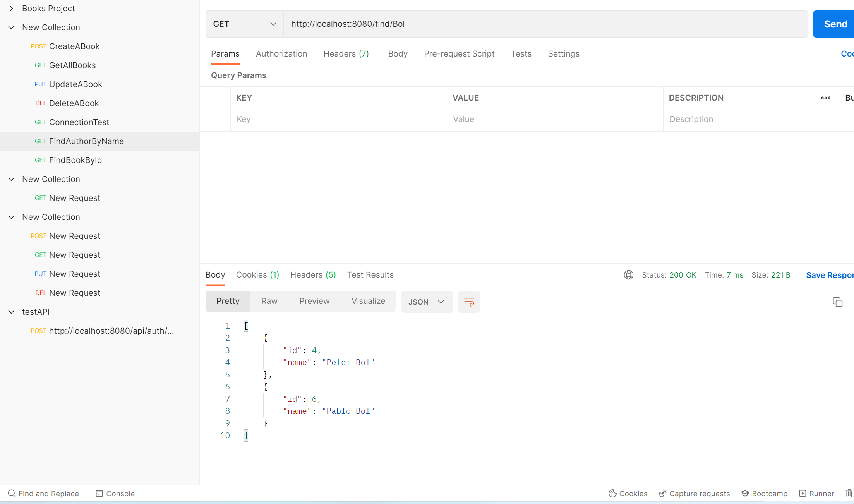The width and height of the screenshot is (854, 504).
Task: Open the three-dot options menu in Query Params
Action: (826, 98)
